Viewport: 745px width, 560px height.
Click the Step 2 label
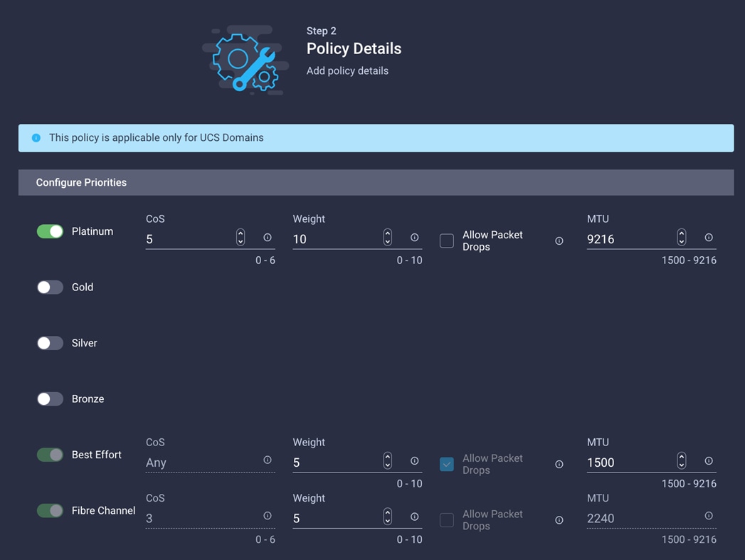[x=321, y=31]
